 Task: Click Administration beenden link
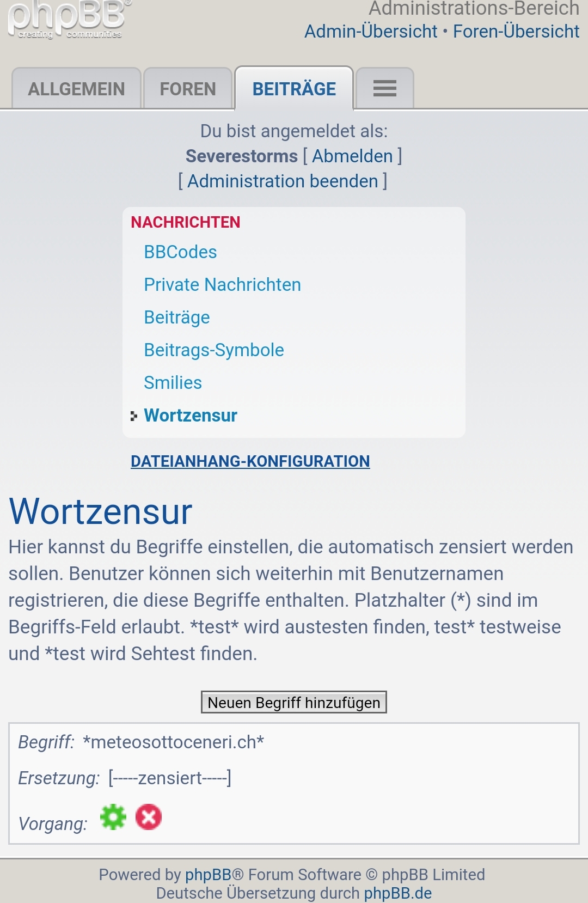click(x=283, y=181)
